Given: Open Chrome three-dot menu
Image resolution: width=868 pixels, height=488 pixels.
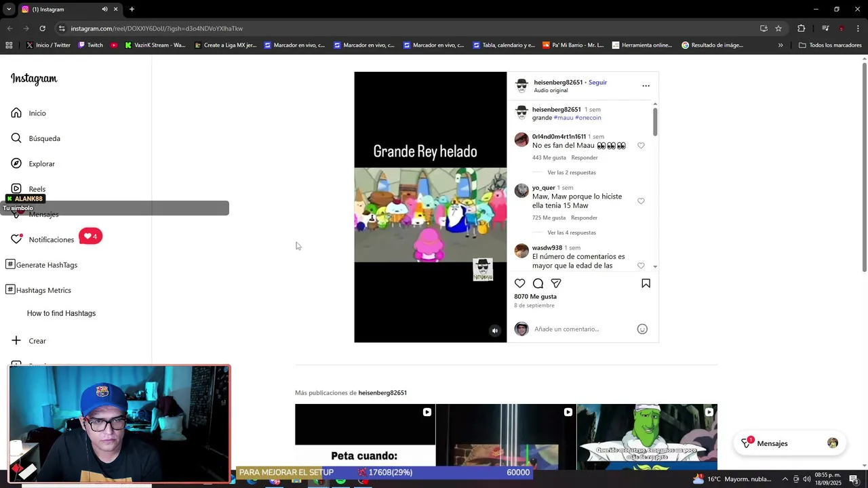Looking at the screenshot, I should pos(858,28).
